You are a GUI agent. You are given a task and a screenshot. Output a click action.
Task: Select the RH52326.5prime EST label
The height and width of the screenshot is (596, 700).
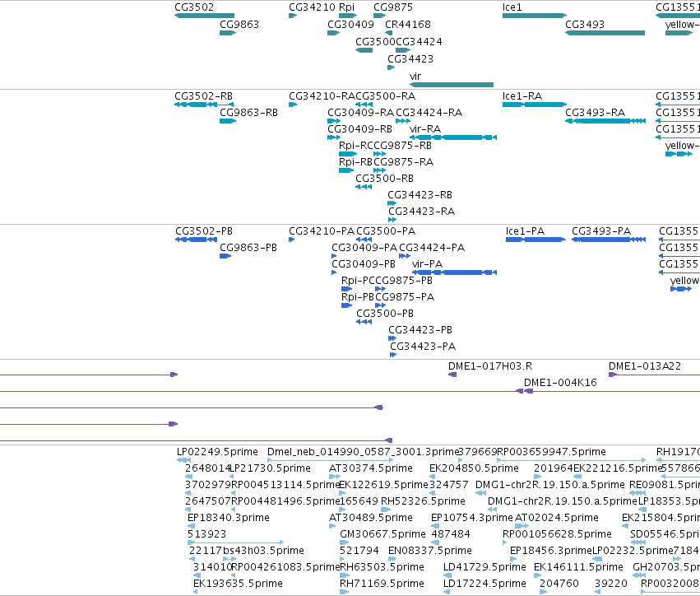(423, 501)
